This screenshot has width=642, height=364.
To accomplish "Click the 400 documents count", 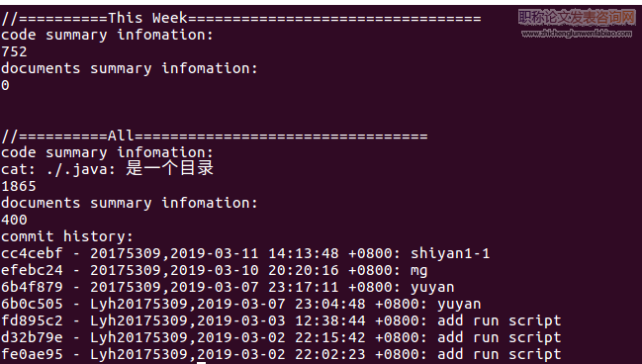I will (x=14, y=220).
